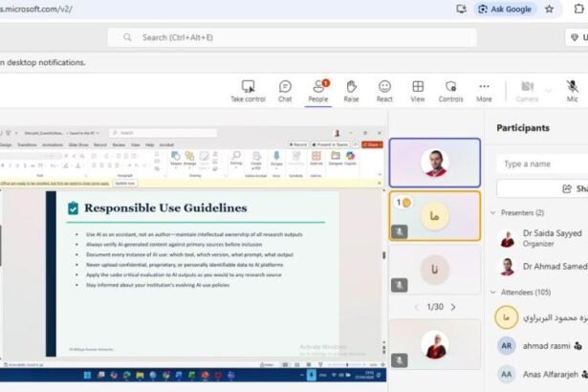Collapse the Attendees (105) list
The image size is (588, 392).
point(492,291)
